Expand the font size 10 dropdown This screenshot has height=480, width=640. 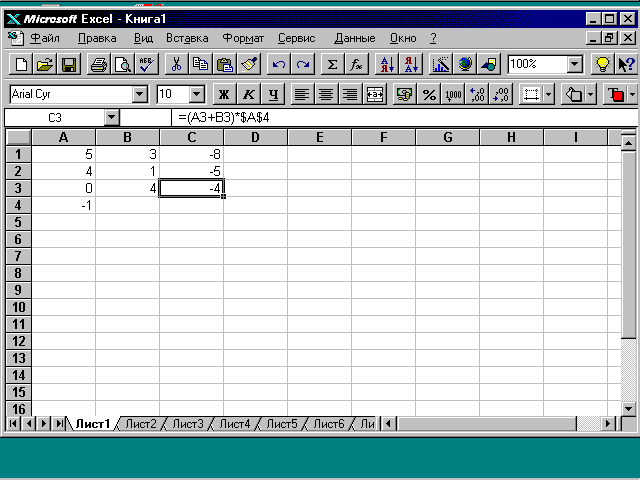coord(197,95)
